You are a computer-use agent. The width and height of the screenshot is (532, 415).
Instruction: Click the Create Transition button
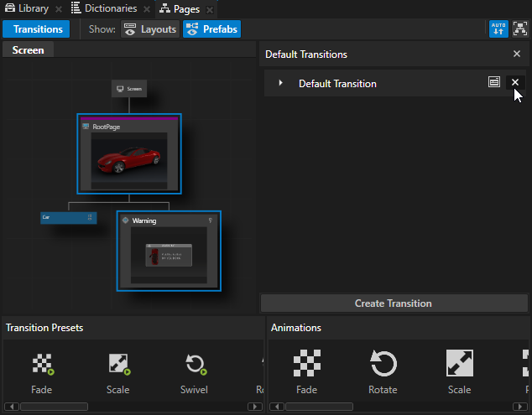click(393, 303)
